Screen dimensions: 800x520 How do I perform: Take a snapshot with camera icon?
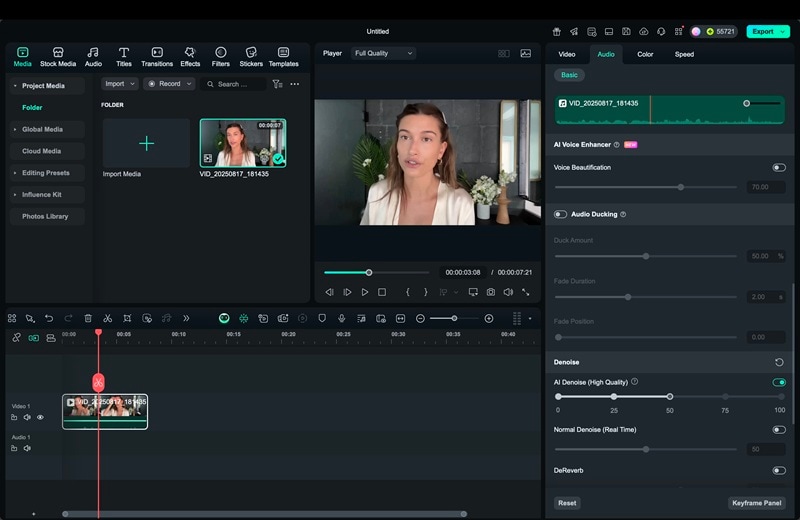pyautogui.click(x=490, y=292)
